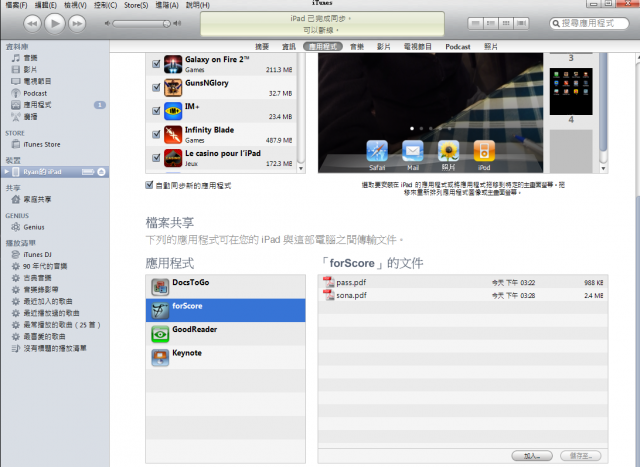This screenshot has height=467, width=640.
Task: Click the Mail icon on iPad dock
Action: pos(413,151)
